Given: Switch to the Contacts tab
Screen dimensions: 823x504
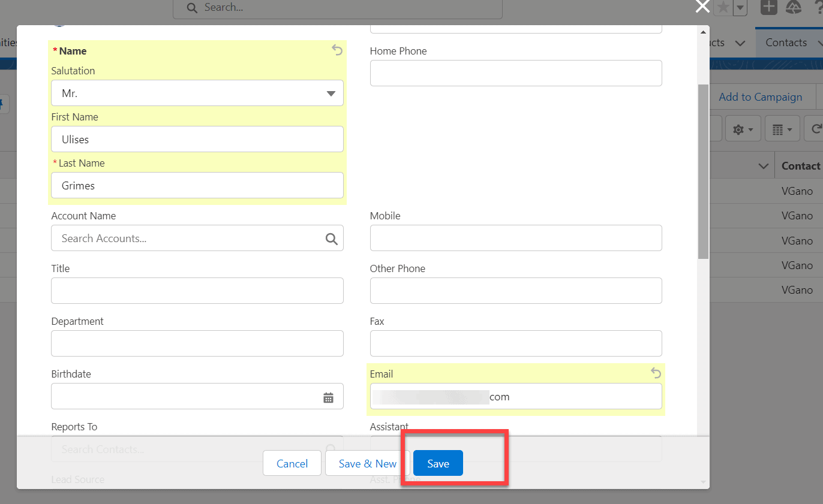Looking at the screenshot, I should click(x=786, y=42).
